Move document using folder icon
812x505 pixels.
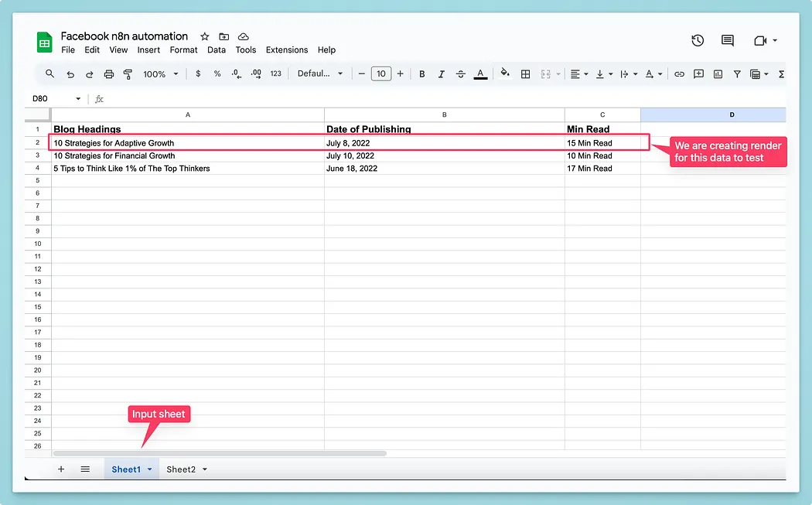pyautogui.click(x=223, y=36)
